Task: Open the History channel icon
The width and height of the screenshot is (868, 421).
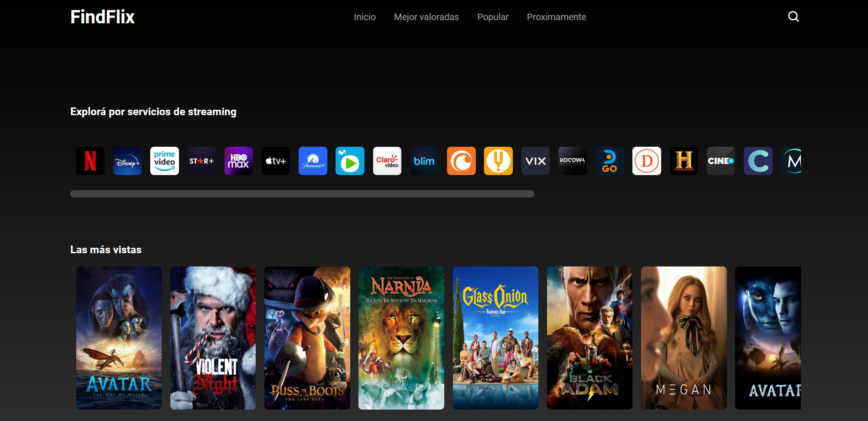Action: pyautogui.click(x=684, y=161)
